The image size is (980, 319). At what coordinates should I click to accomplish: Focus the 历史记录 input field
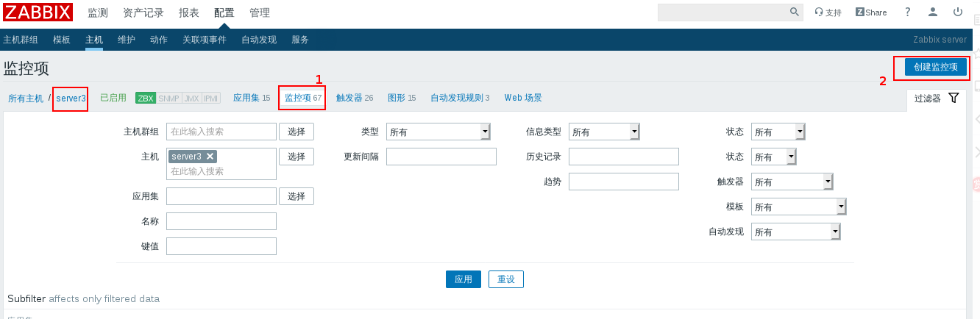tap(624, 157)
